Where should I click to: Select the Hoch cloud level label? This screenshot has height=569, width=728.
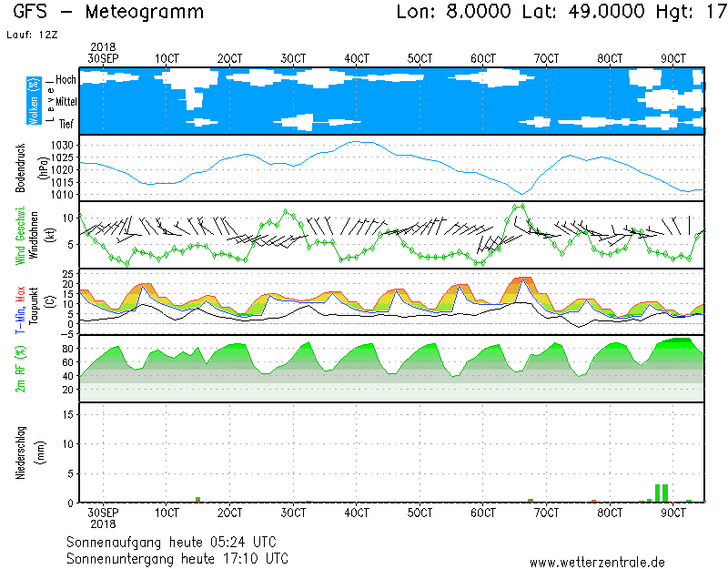66,80
